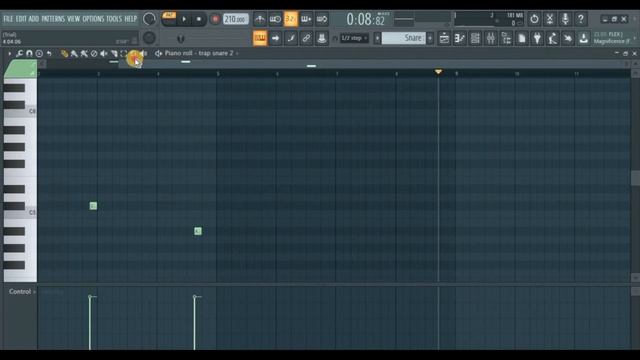Toggle overdub blend recording
640x360 pixels.
pyautogui.click(x=306, y=19)
